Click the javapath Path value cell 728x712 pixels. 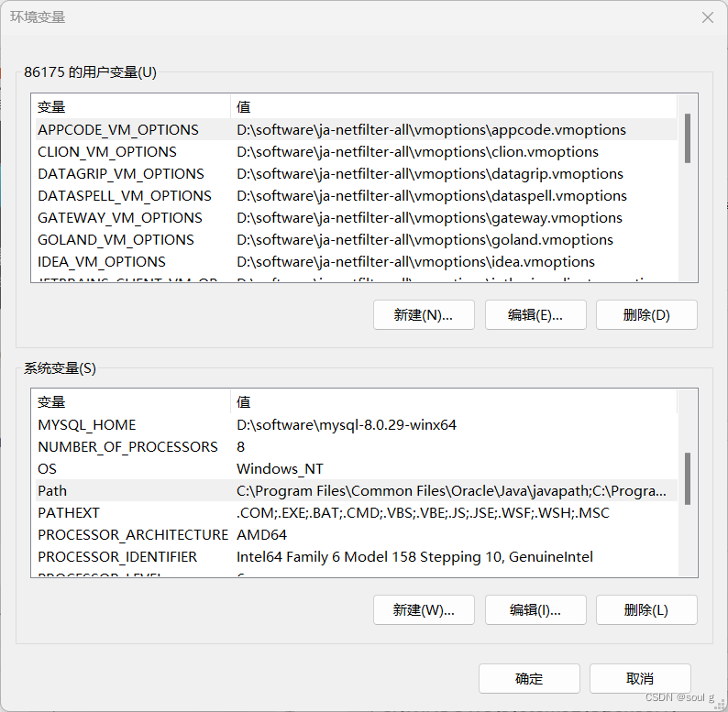[451, 490]
